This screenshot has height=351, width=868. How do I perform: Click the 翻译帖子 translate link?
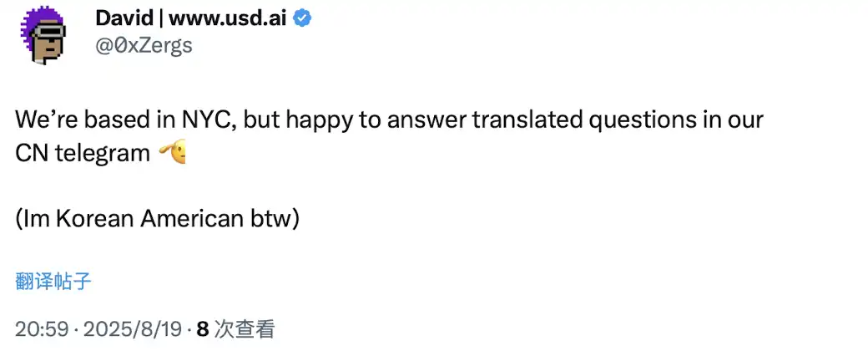53,281
